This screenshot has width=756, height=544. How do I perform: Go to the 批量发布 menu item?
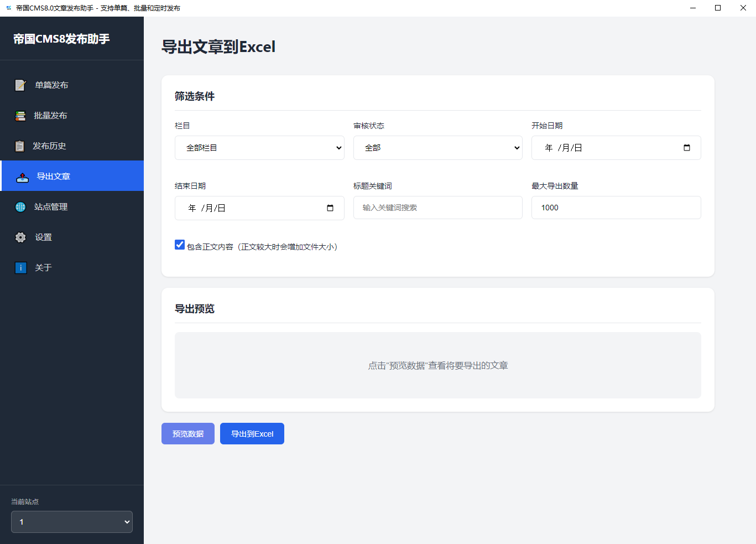[x=50, y=116]
